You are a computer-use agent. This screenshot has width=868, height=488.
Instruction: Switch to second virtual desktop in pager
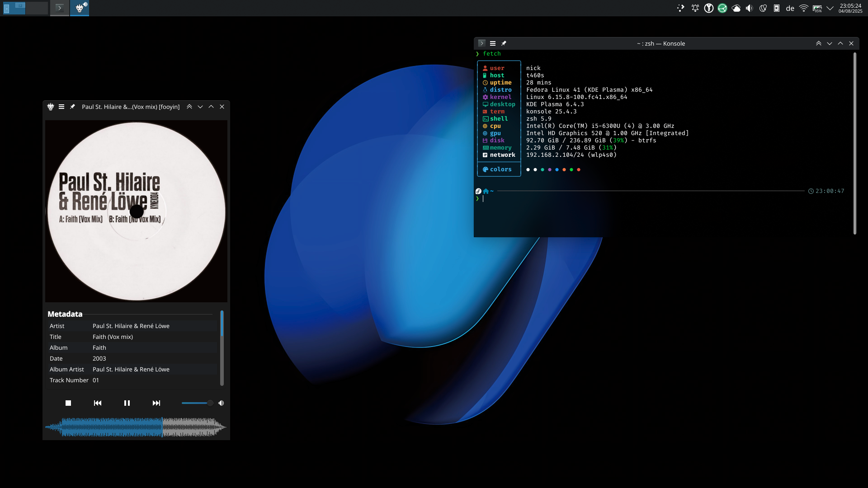click(37, 8)
